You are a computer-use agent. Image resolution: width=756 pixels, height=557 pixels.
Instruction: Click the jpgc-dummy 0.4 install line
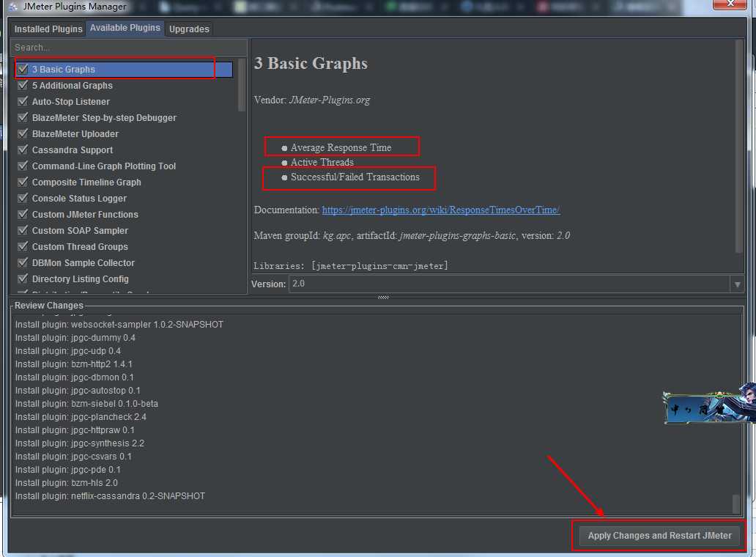point(75,338)
